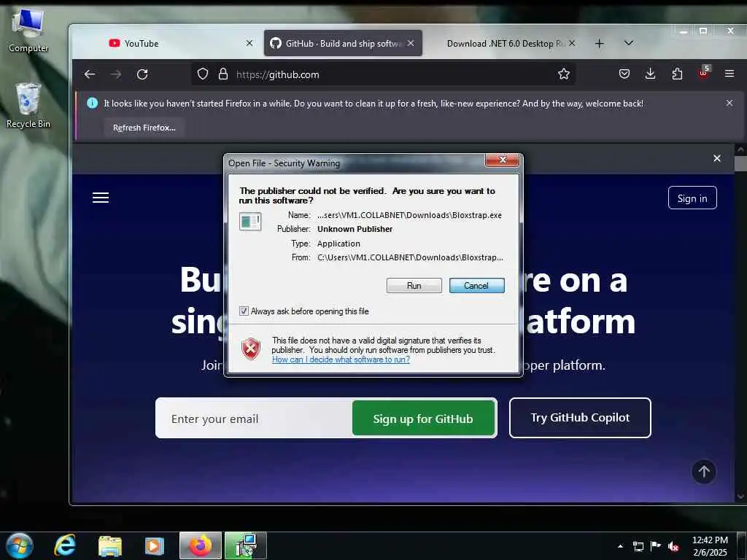View site security padlock info
This screenshot has height=560, width=747.
click(223, 74)
